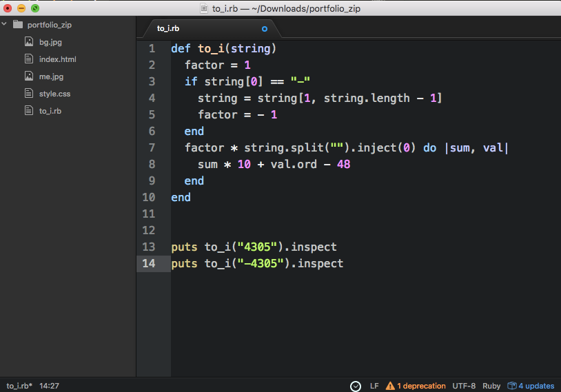Viewport: 561px width, 392px height.
Task: Click .inspect at end of line 14
Action: pos(317,264)
